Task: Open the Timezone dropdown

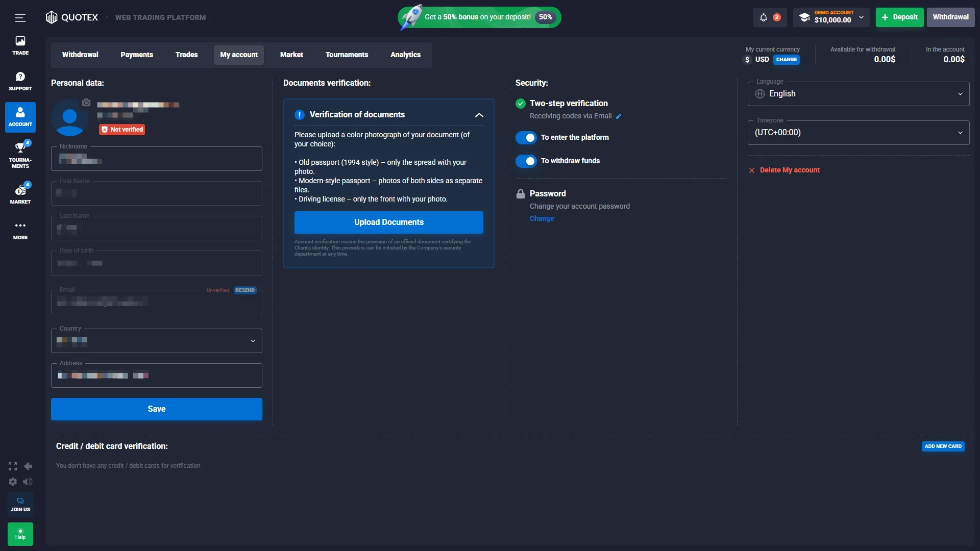Action: point(859,133)
